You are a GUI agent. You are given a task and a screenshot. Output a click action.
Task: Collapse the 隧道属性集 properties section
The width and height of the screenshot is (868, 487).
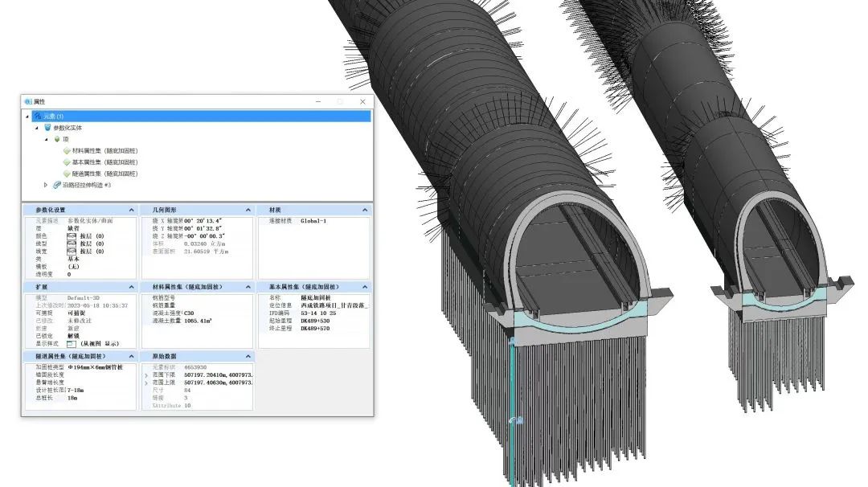click(131, 356)
